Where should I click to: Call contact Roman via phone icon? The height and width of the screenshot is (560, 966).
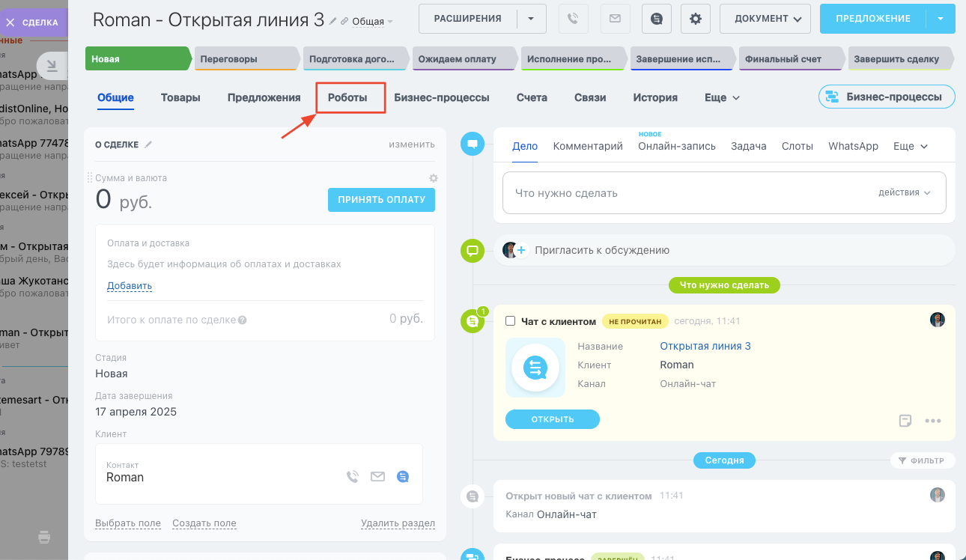pos(353,476)
